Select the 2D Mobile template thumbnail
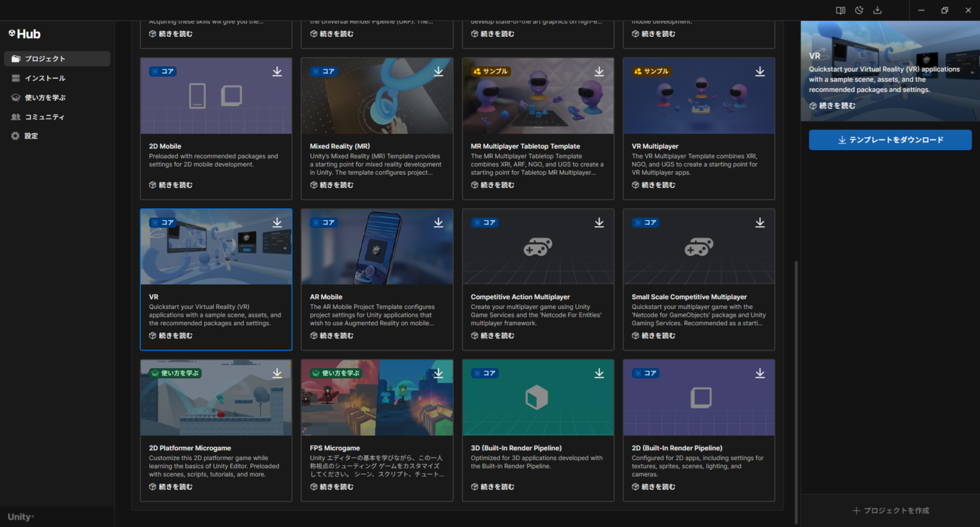The width and height of the screenshot is (980, 527). (216, 96)
